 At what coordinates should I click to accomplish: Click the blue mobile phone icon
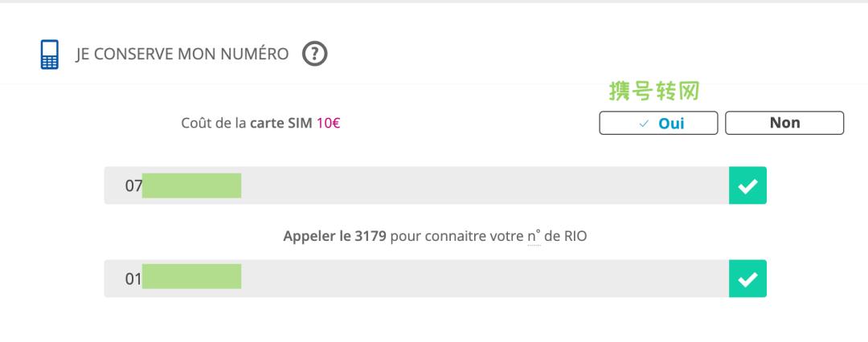click(x=50, y=55)
